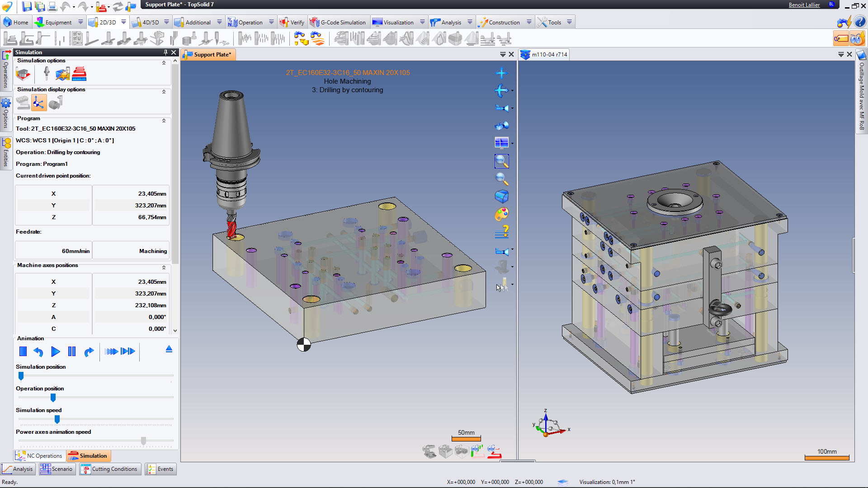Open the Operation ribbon dropdown arrow

271,22
